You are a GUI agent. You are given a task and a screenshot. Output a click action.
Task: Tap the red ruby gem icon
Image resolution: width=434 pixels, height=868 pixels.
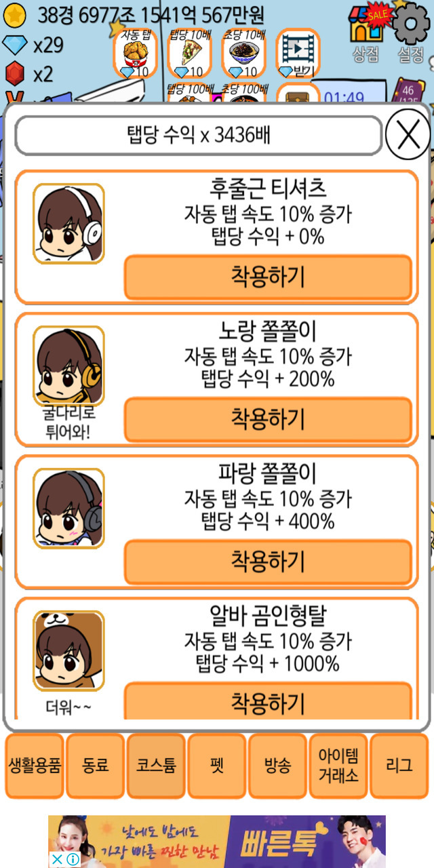click(15, 73)
